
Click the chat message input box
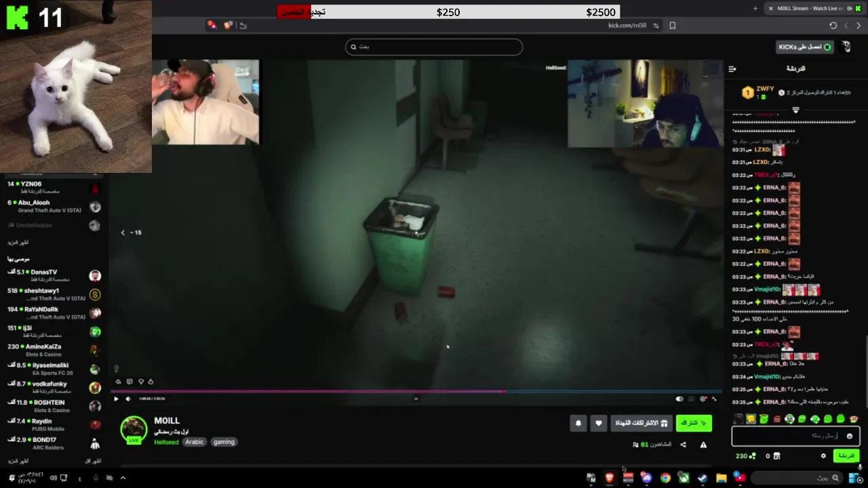click(x=795, y=436)
